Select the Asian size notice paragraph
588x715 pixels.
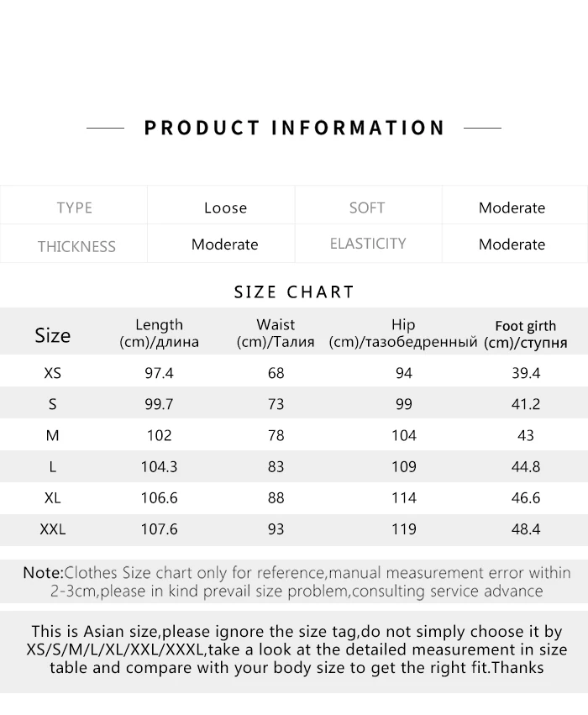(297, 649)
